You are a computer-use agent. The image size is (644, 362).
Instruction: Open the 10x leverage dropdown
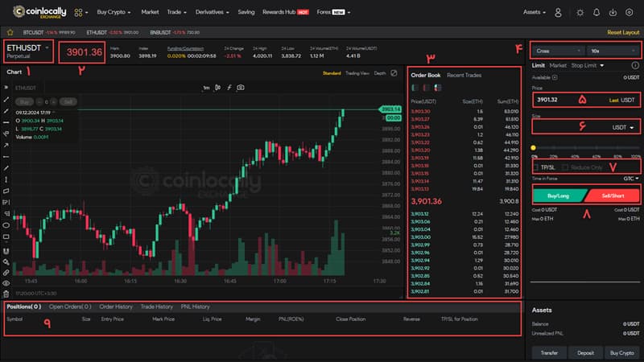coord(613,51)
